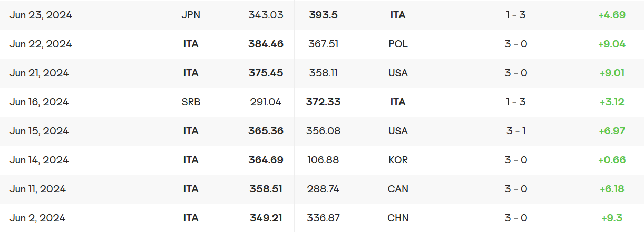The image size is (644, 232).
Task: Select JPN team in first row
Action: (191, 15)
